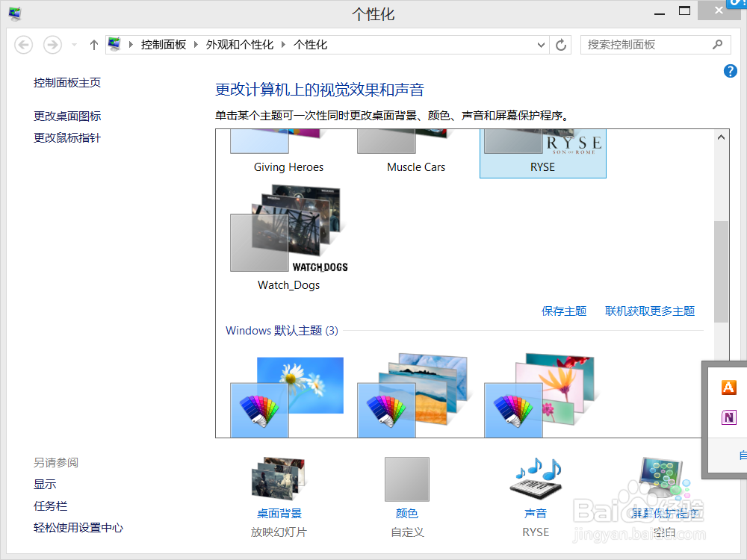The height and width of the screenshot is (560, 747).
Task: Open 桌面背景 slideshow icon
Action: tap(279, 479)
